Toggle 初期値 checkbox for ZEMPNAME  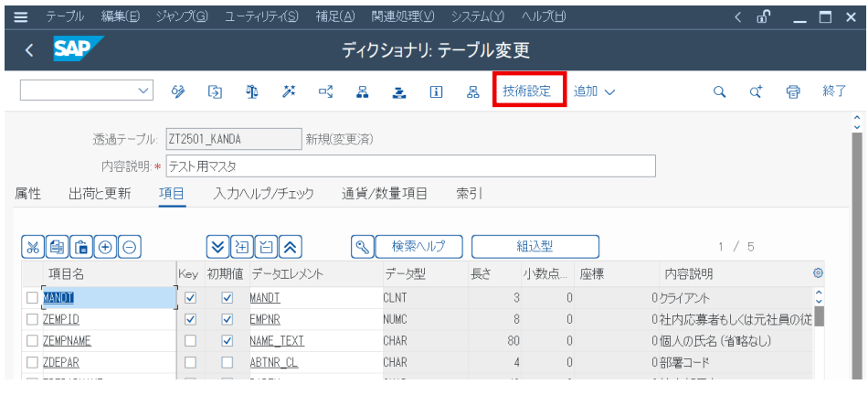(227, 341)
